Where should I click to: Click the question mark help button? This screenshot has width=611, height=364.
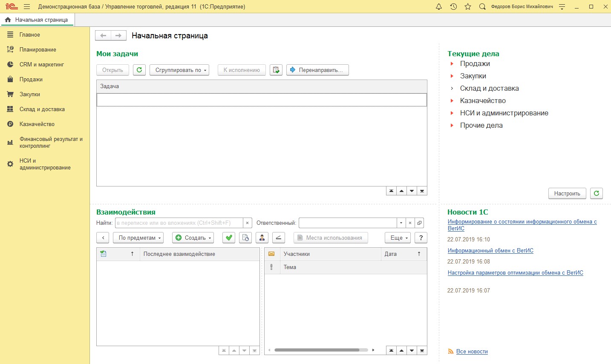421,238
